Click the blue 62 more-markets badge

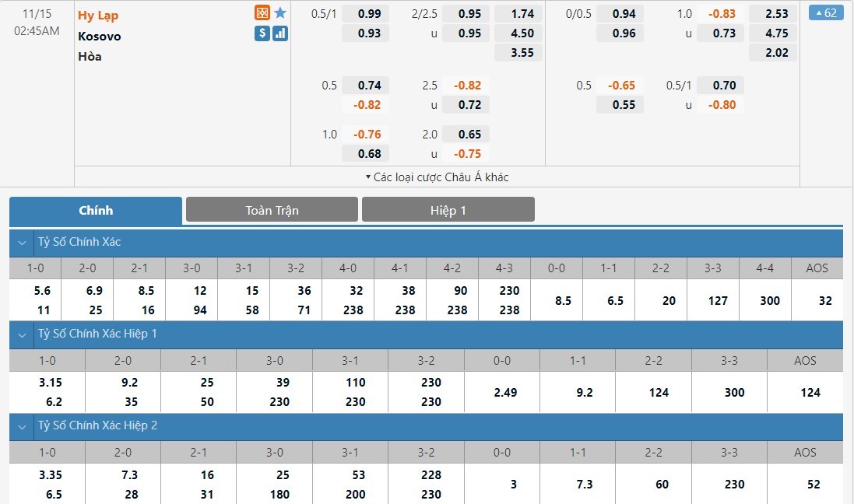tap(826, 12)
